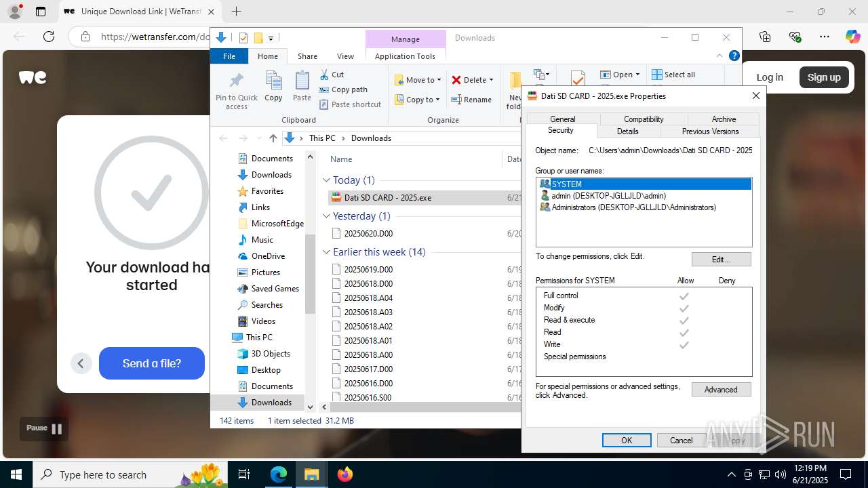The height and width of the screenshot is (488, 868).
Task: Click Firefox icon on the taskbar
Action: tap(344, 474)
